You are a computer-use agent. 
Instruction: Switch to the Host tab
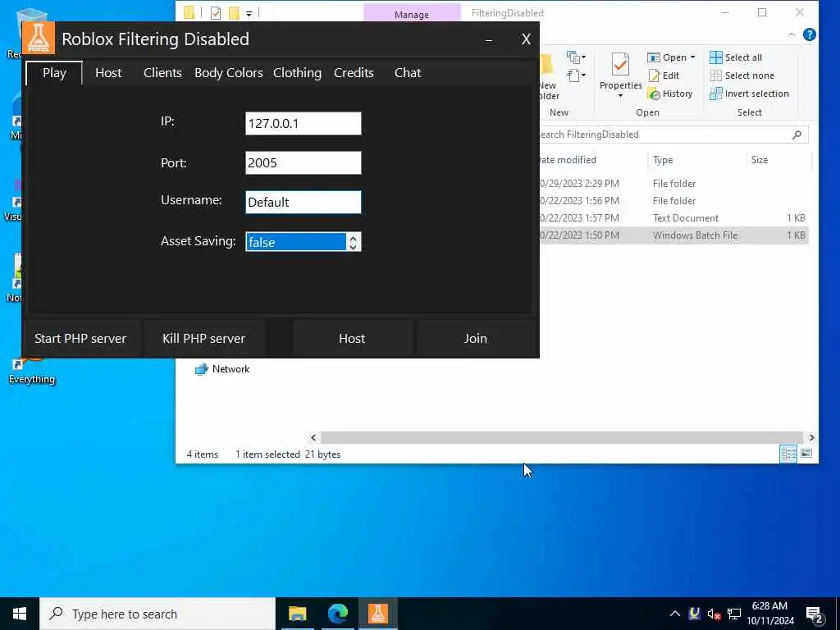point(108,73)
